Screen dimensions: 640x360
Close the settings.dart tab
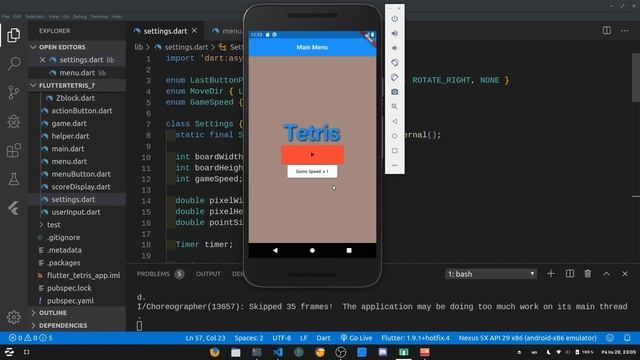point(195,31)
